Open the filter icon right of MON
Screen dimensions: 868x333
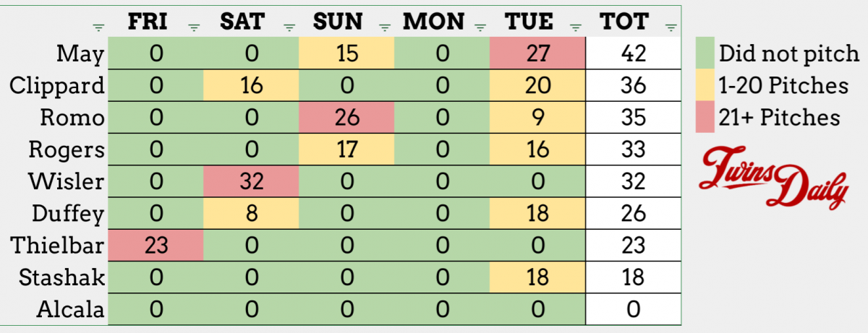coord(480,27)
